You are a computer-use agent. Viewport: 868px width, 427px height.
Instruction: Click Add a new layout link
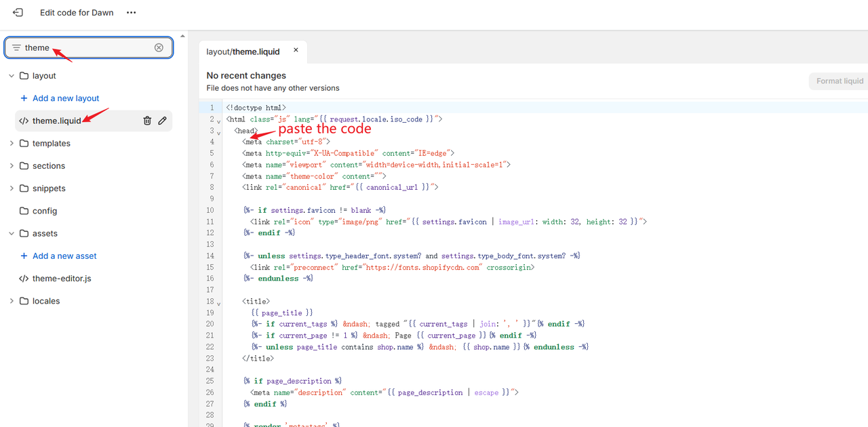[x=66, y=98]
